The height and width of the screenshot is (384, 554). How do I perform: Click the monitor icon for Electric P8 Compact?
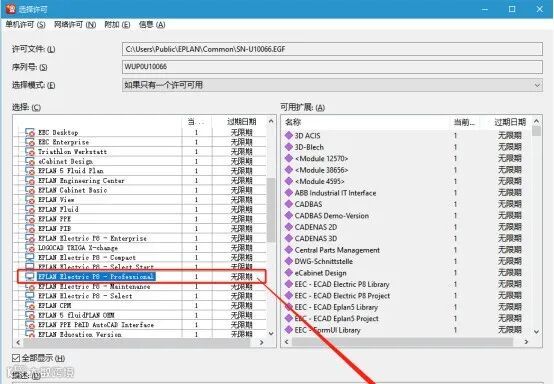[x=30, y=258]
